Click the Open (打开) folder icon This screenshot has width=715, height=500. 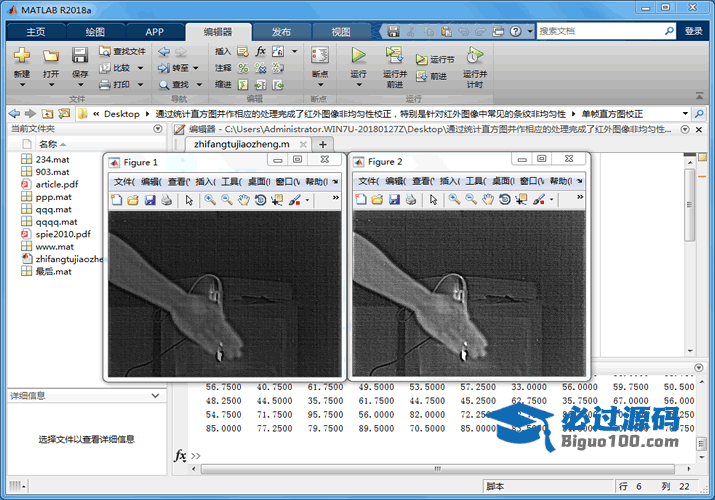click(x=51, y=56)
